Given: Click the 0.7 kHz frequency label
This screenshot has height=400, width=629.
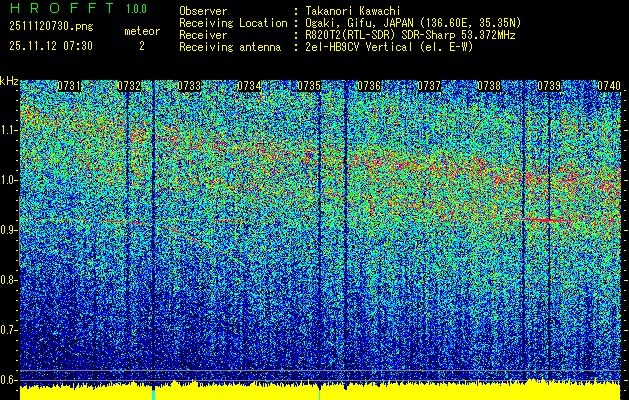Looking at the screenshot, I should pos(9,329).
